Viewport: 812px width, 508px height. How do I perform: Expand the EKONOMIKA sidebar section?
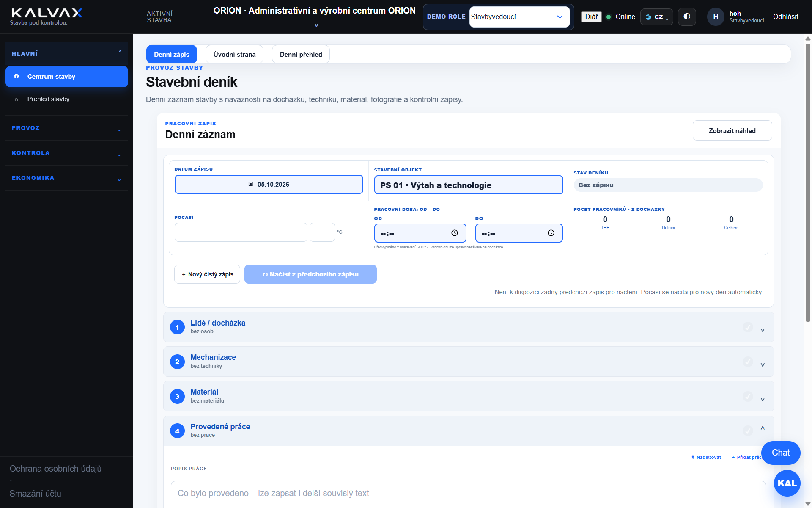tap(67, 178)
